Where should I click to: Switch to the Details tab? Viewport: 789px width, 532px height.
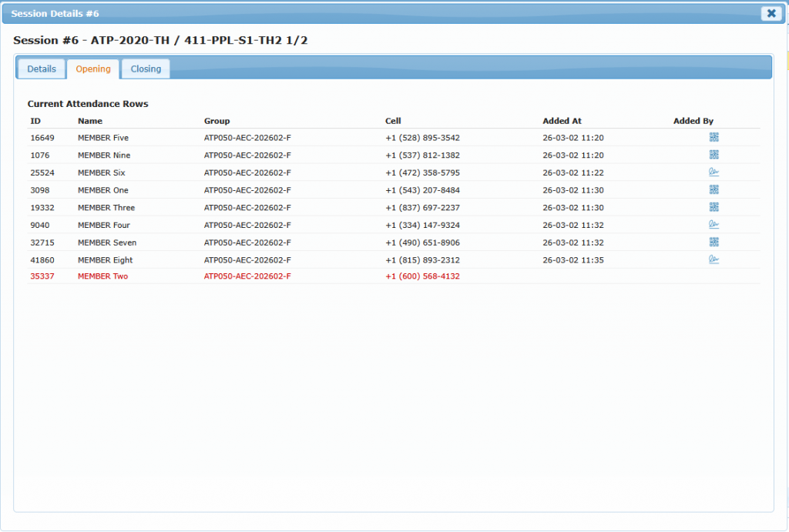point(42,69)
